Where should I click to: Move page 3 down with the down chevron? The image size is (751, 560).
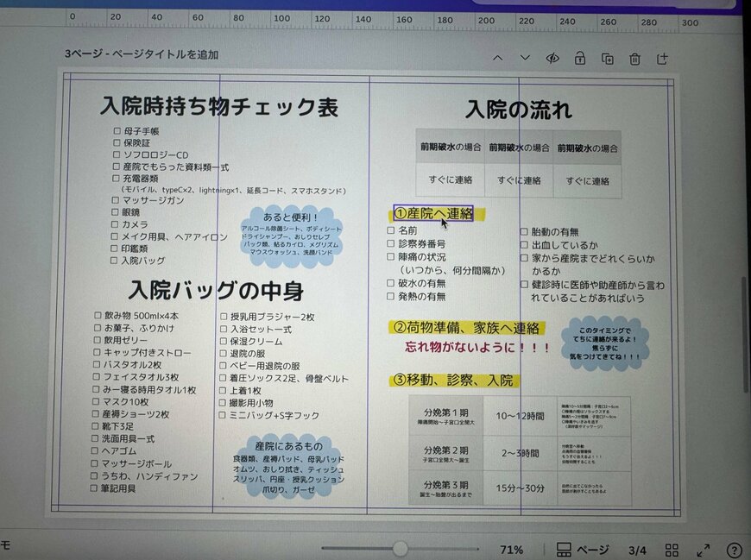(x=525, y=58)
